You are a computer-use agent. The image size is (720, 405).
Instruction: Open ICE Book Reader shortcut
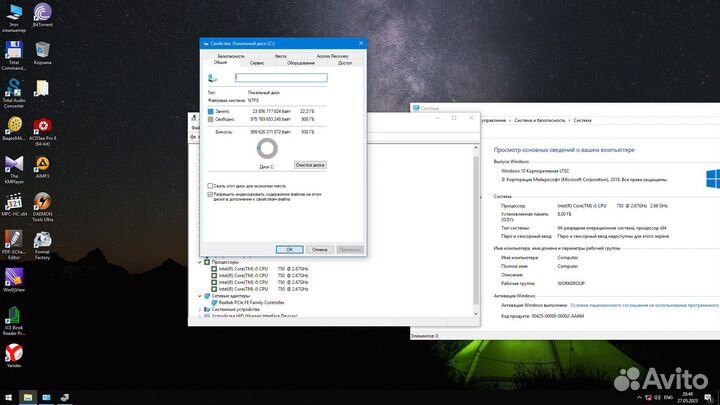[x=14, y=321]
